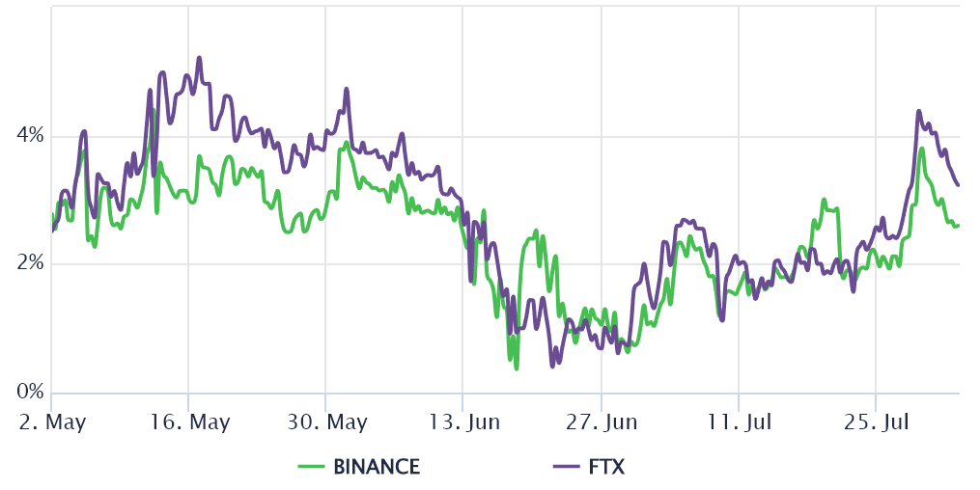Click the 4% y-axis label
Image resolution: width=980 pixels, height=490 pixels.
(33, 137)
